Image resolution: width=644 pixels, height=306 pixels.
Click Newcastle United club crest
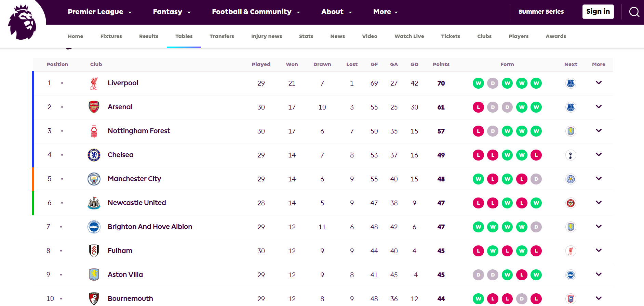(94, 203)
